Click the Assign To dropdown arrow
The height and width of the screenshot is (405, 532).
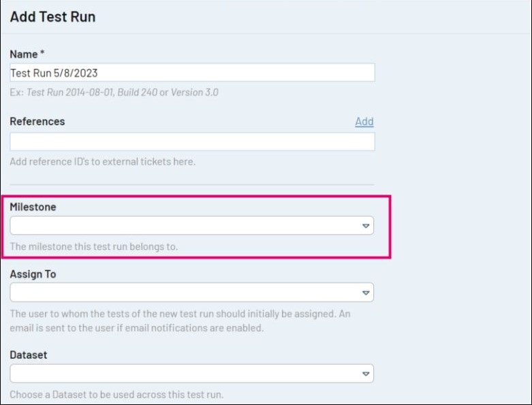tap(365, 293)
